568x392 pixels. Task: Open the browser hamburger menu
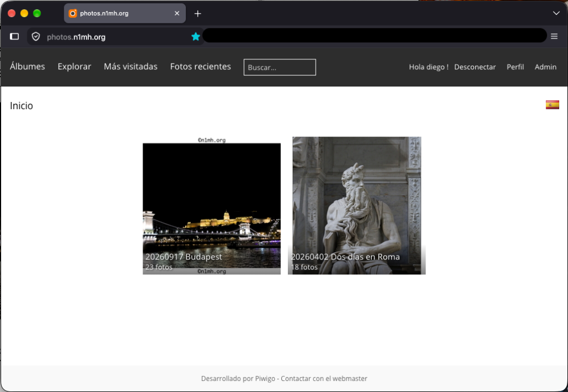pyautogui.click(x=554, y=36)
